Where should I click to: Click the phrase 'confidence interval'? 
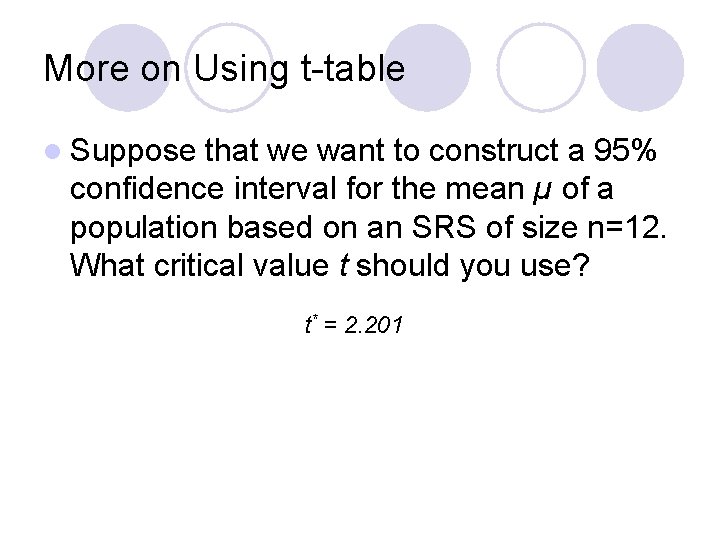[x=203, y=188]
